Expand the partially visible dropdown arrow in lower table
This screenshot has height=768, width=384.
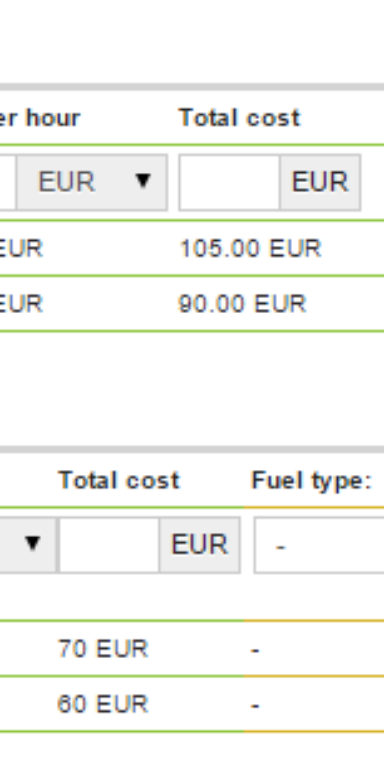pos(32,544)
